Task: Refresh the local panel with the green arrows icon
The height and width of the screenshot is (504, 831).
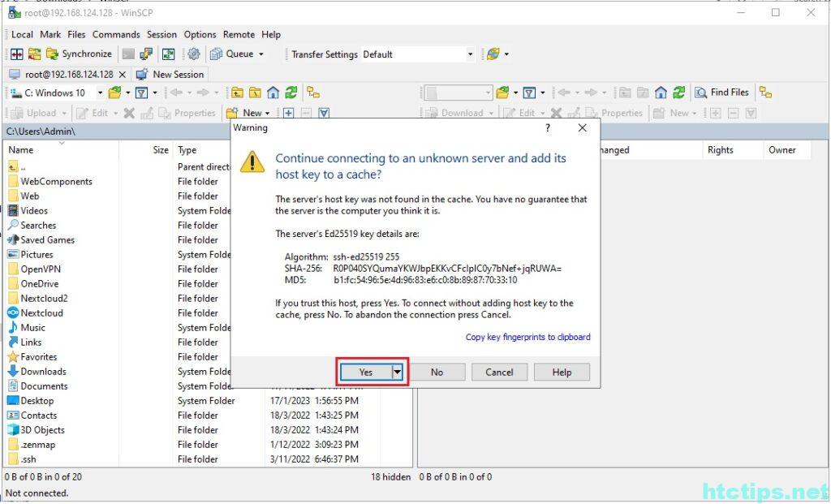Action: click(291, 93)
